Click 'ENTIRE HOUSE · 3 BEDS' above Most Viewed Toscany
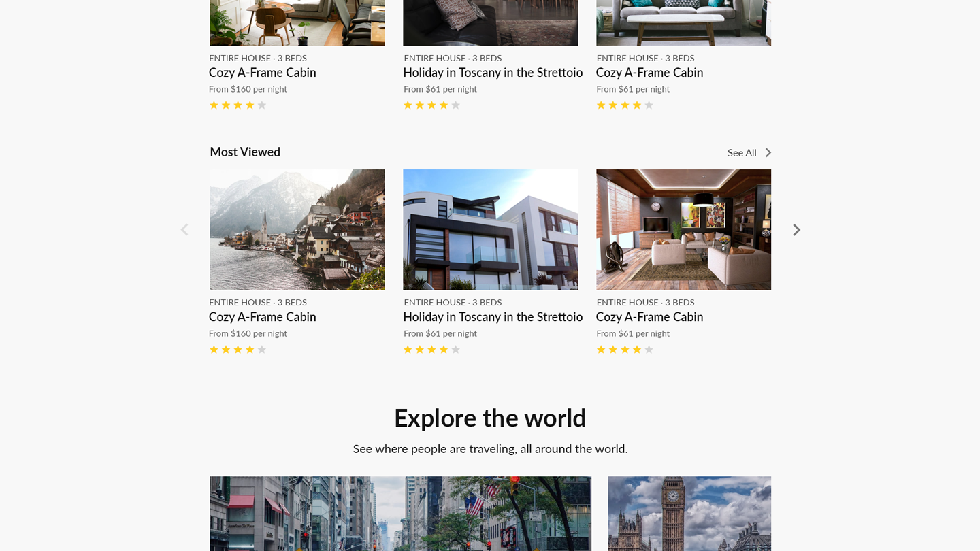The image size is (980, 551). pos(453,302)
